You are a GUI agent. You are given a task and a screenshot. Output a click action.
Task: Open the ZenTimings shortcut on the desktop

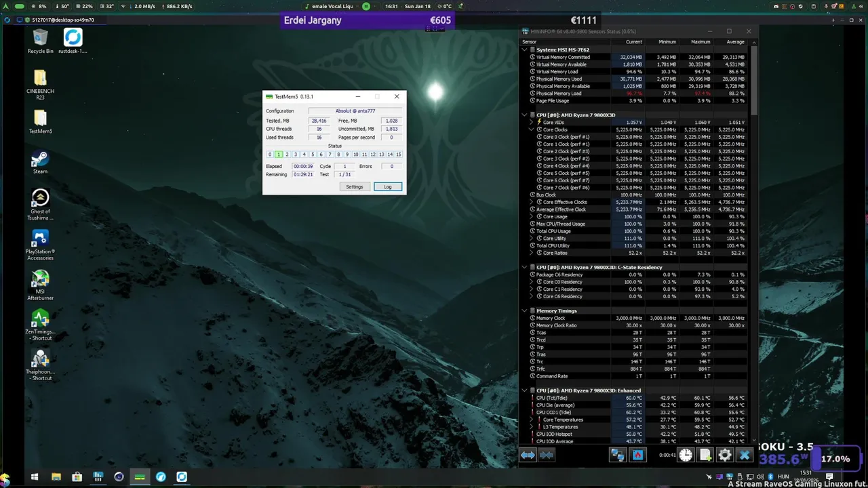click(40, 325)
